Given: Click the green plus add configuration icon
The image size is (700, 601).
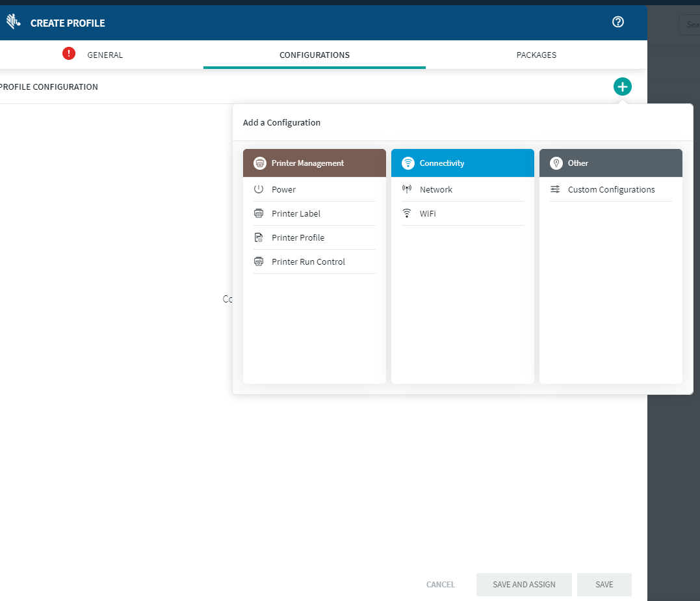Looking at the screenshot, I should point(622,87).
